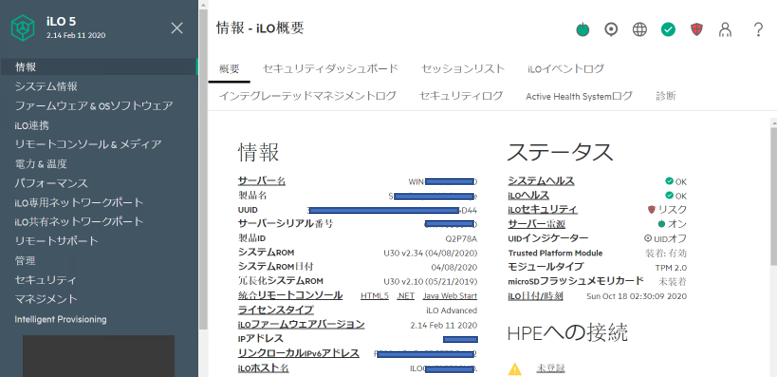
Task: Click the システムROM version value U30 v2.34
Action: point(430,253)
